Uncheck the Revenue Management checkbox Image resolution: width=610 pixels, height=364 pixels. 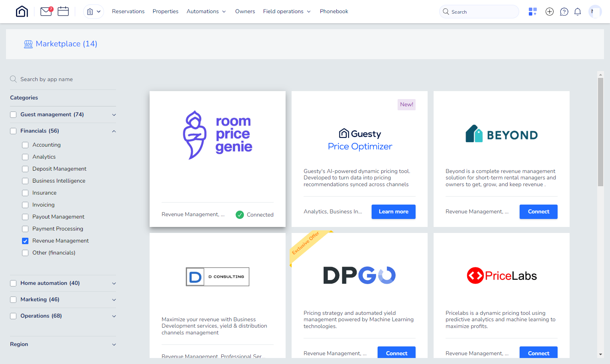pyautogui.click(x=25, y=241)
